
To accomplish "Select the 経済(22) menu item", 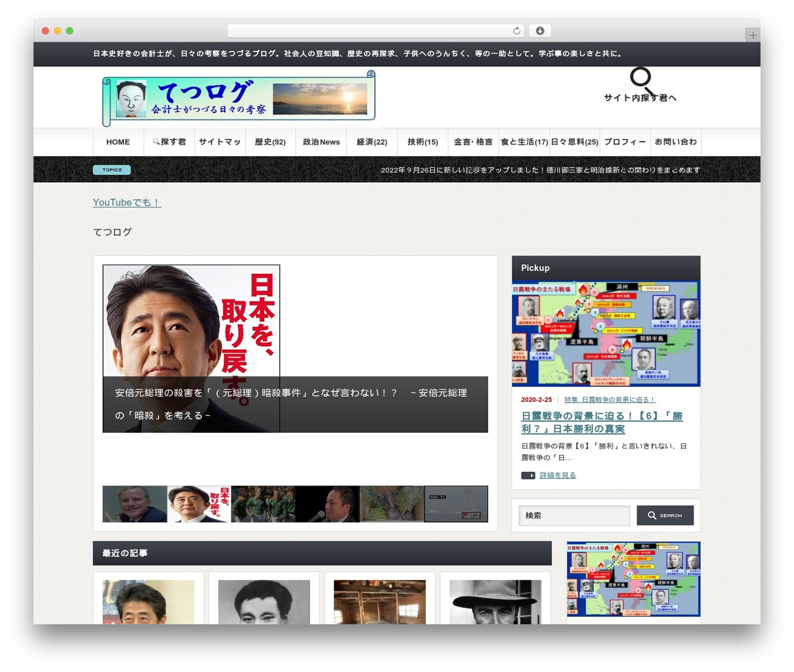I will [372, 142].
